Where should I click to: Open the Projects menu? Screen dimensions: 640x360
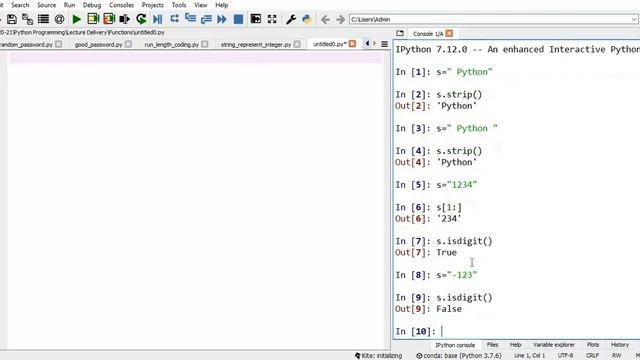pos(153,5)
